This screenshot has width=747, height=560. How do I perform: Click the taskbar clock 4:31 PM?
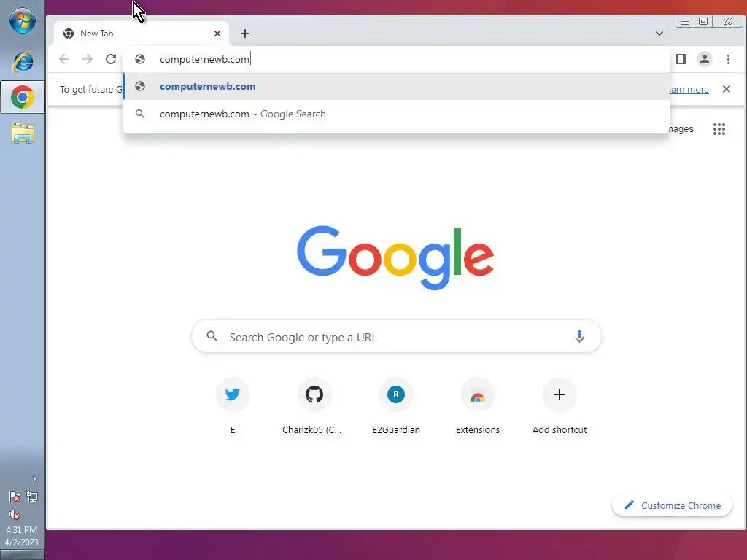coord(21,529)
